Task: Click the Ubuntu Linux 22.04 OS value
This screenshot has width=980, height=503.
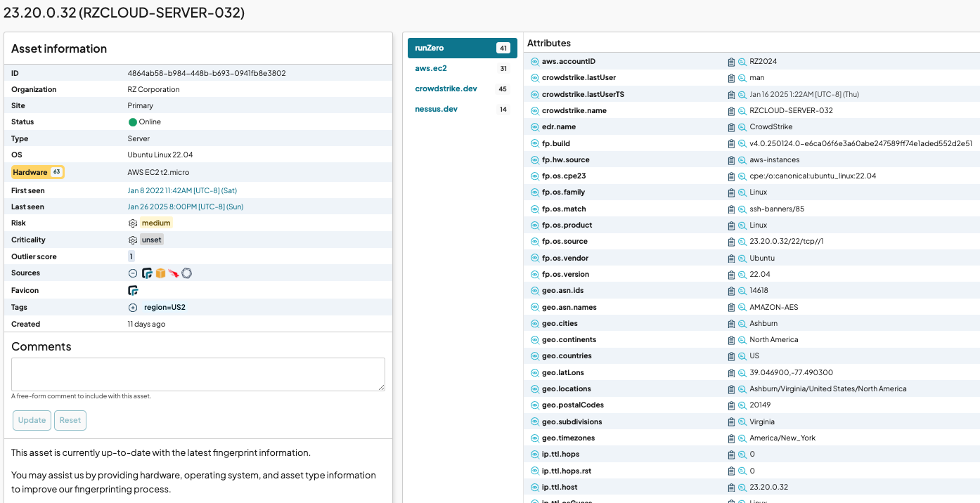Action: [x=160, y=155]
